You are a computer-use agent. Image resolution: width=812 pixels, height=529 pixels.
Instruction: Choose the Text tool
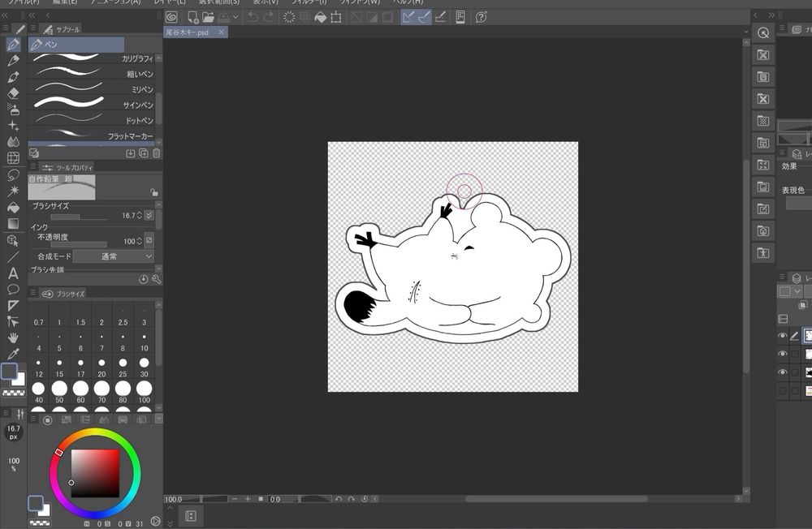pos(13,273)
